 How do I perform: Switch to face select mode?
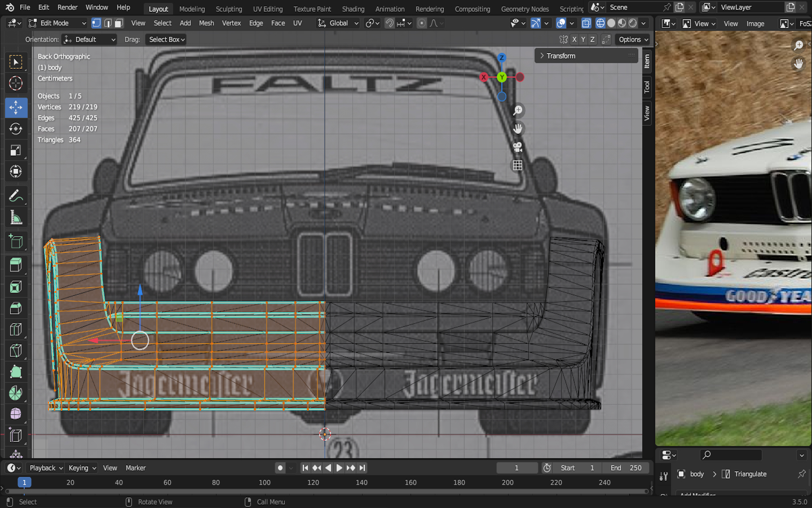click(x=119, y=23)
